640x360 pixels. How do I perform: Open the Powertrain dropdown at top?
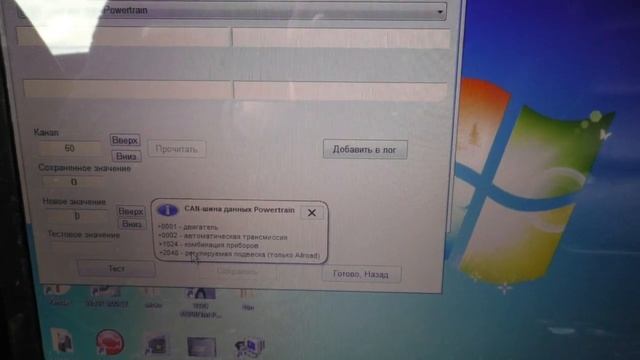(x=233, y=11)
